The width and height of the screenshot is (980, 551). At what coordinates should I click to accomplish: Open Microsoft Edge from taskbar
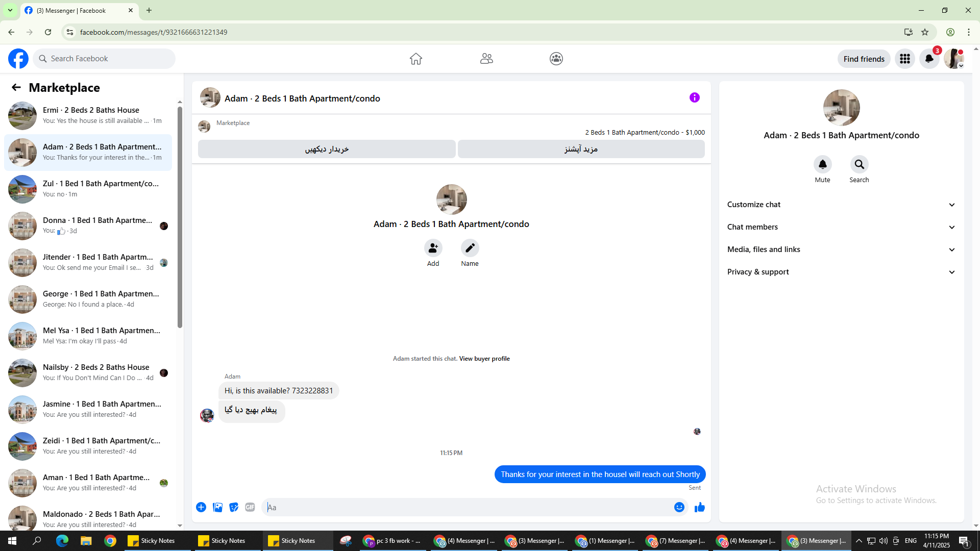62,541
